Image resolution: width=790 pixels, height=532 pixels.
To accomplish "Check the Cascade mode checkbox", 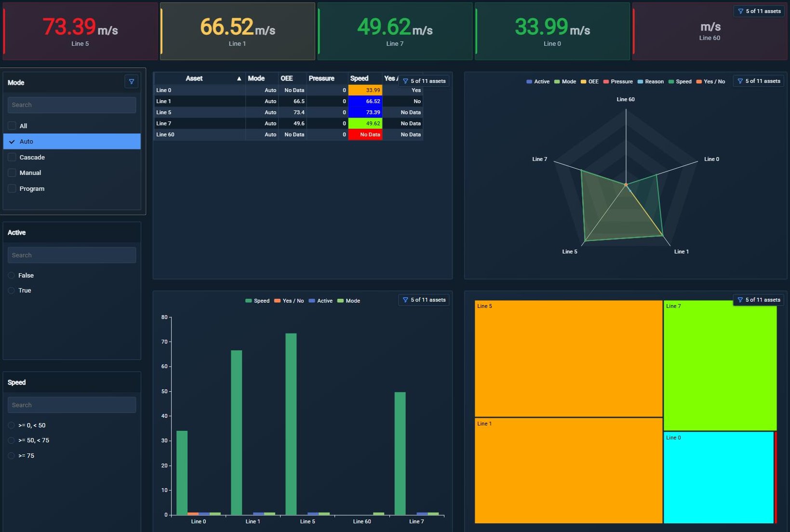I will pos(12,157).
